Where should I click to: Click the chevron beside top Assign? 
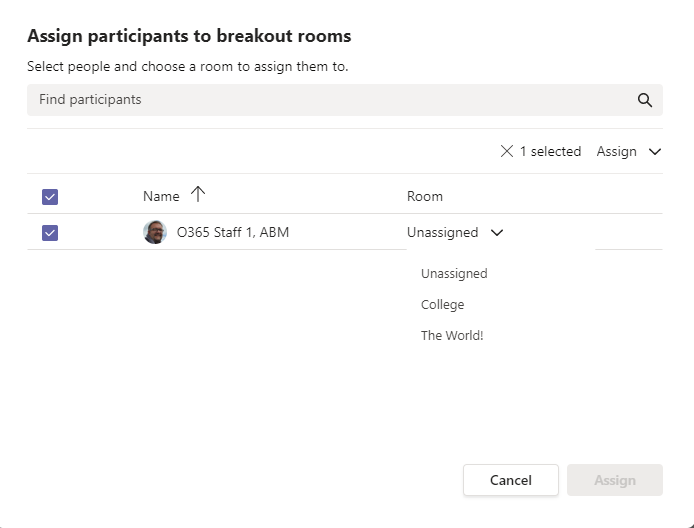click(x=655, y=152)
